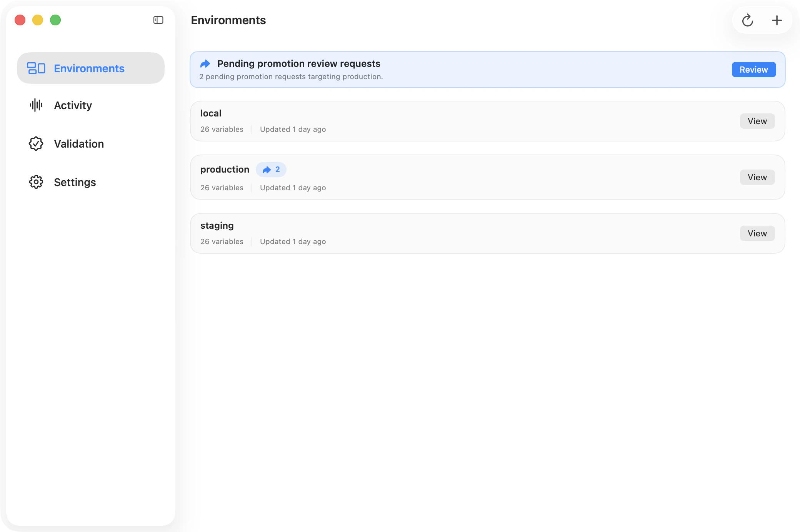Toggle the sidebar visibility icon

[158, 20]
